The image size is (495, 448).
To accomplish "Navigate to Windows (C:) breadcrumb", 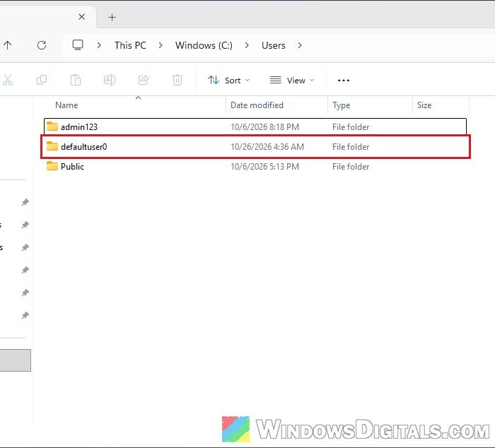I will click(x=204, y=45).
